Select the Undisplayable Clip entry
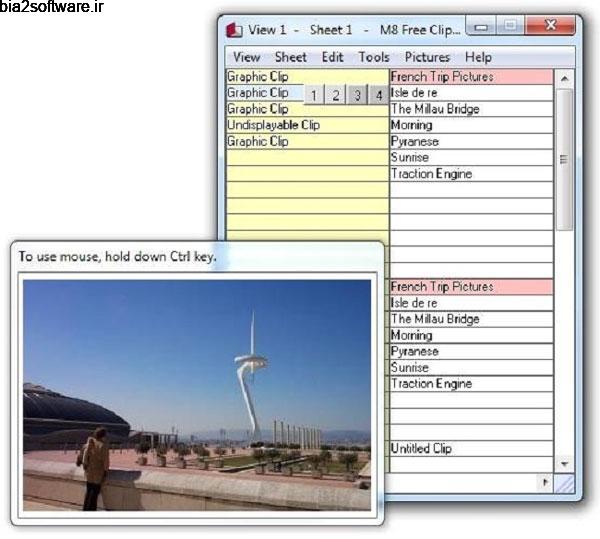 pos(273,126)
